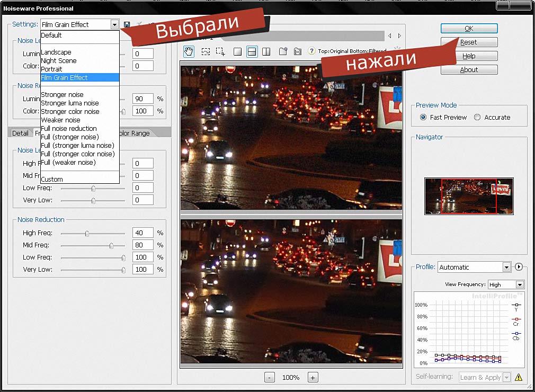Choose the single image preview layout

pyautogui.click(x=238, y=51)
